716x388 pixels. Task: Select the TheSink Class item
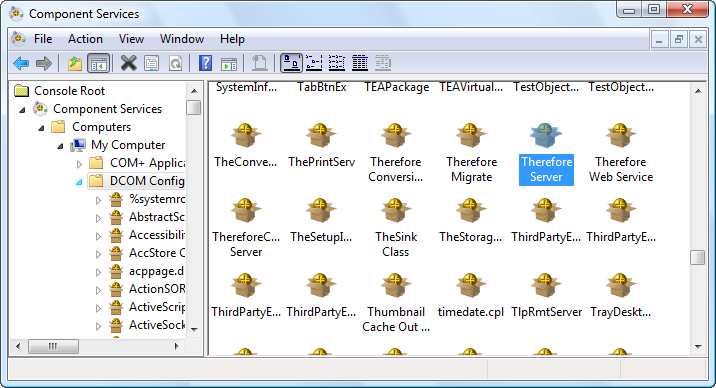click(396, 228)
